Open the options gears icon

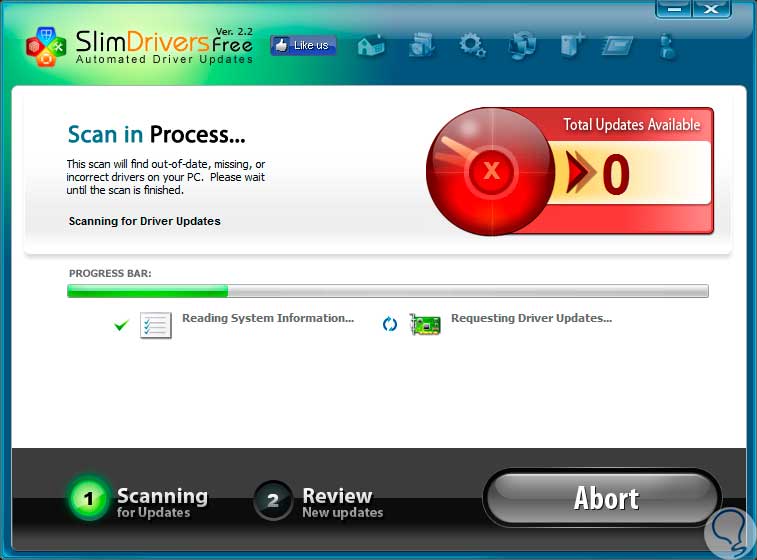472,45
